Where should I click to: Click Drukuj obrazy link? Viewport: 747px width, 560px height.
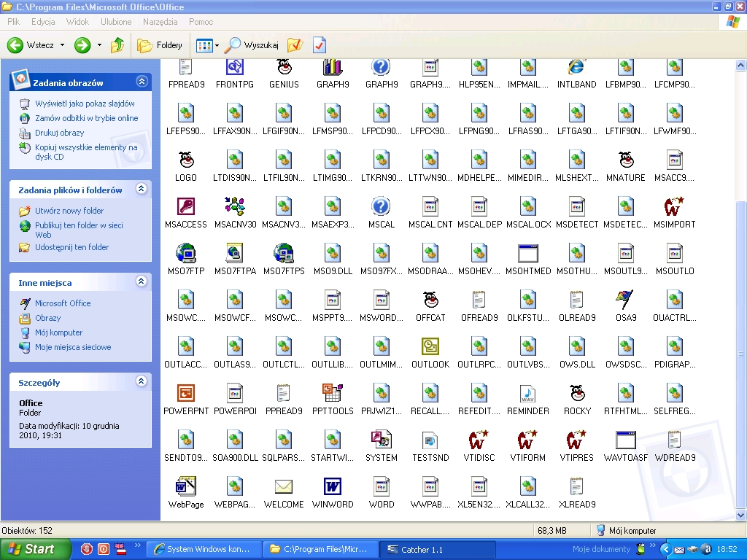point(59,133)
